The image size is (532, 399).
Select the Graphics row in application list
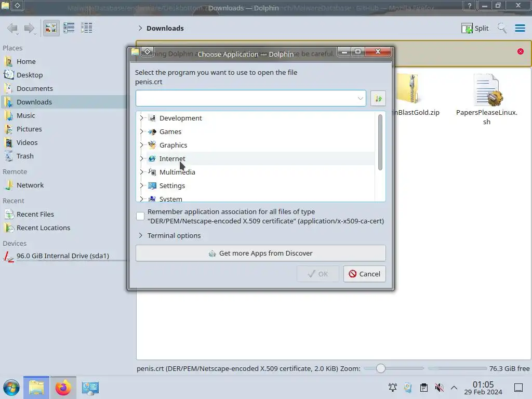coord(261,145)
